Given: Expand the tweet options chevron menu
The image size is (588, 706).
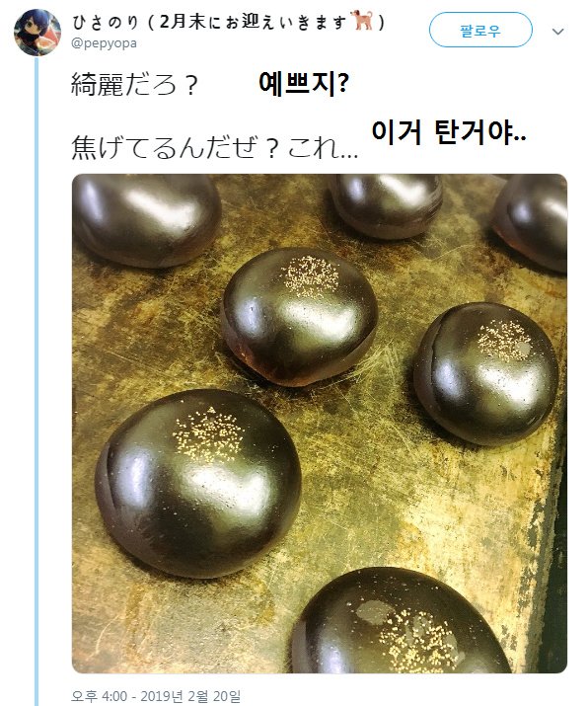Looking at the screenshot, I should pyautogui.click(x=557, y=32).
